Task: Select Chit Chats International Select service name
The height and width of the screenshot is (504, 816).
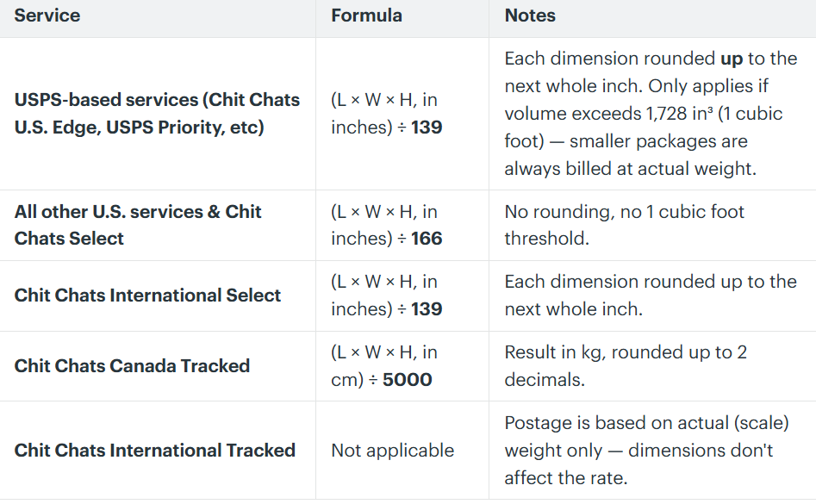Action: [x=147, y=295]
